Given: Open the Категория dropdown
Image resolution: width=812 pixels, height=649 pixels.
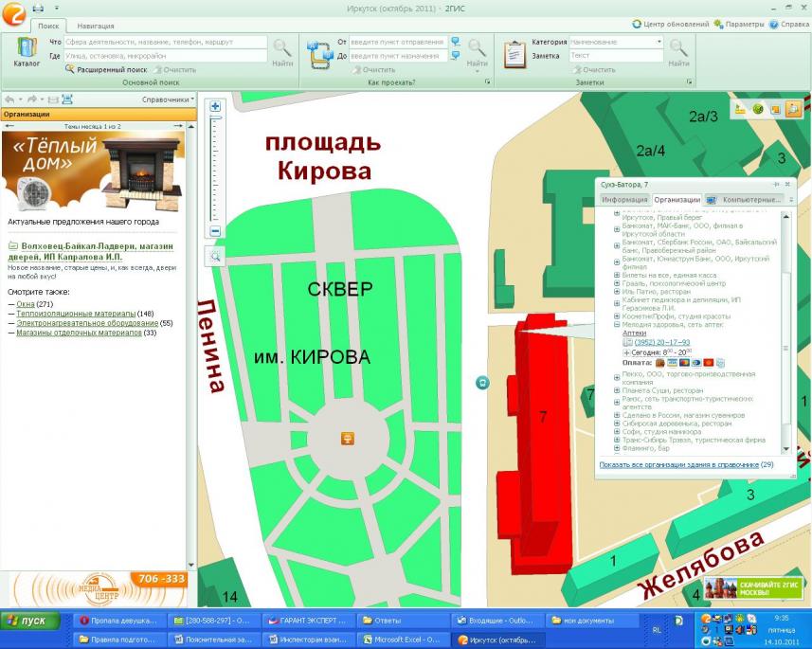Looking at the screenshot, I should pos(659,42).
